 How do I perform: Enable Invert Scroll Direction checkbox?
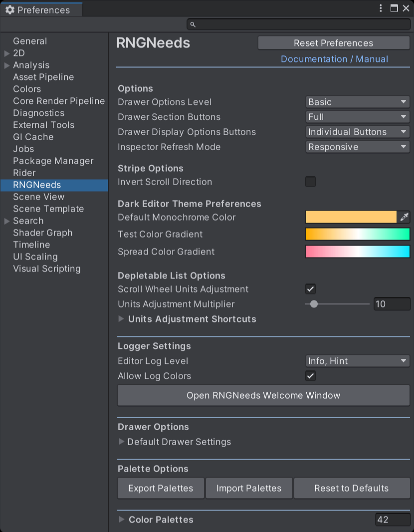(310, 182)
